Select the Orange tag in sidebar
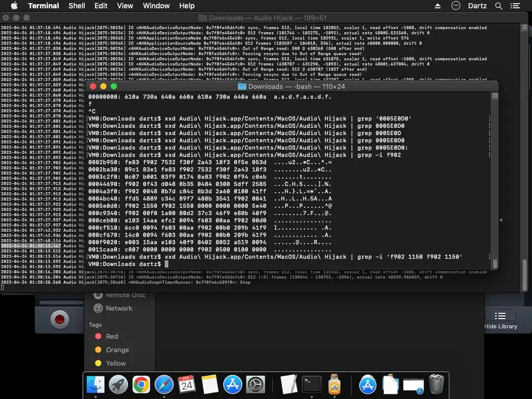 click(112, 350)
